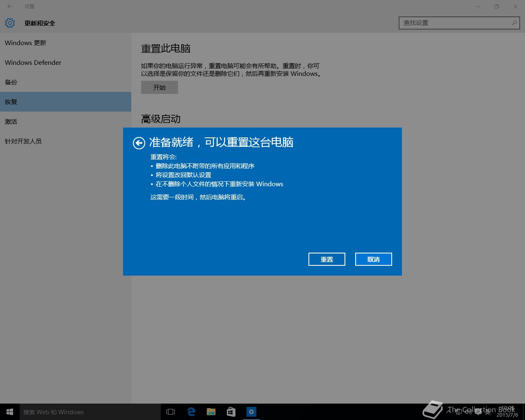Open the 激活 section
The height and width of the screenshot is (420, 525).
pyautogui.click(x=66, y=121)
